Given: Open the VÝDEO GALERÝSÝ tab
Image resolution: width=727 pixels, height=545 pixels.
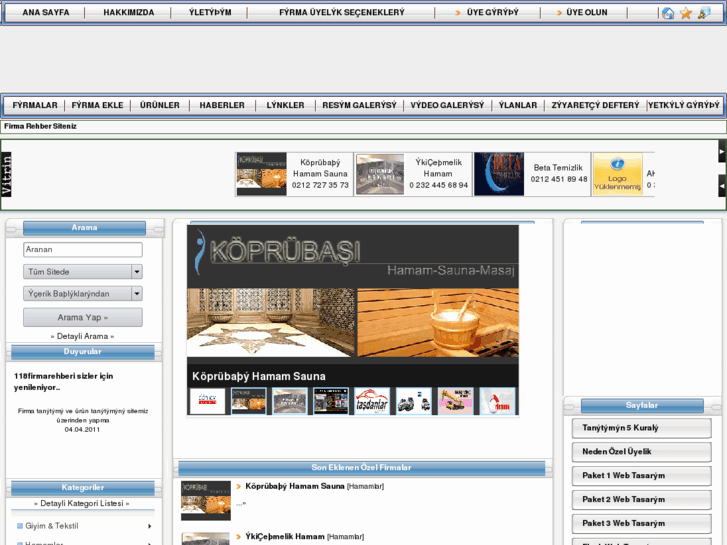Looking at the screenshot, I should tap(447, 105).
